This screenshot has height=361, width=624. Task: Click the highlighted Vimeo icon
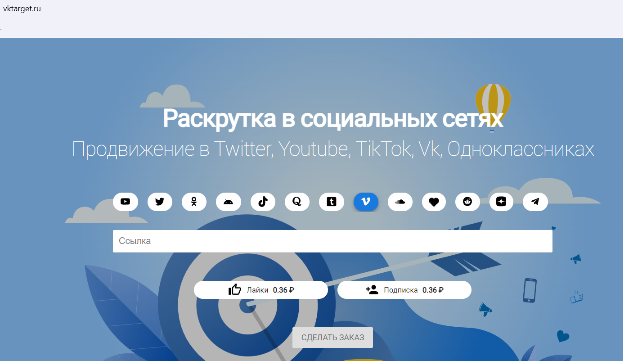pyautogui.click(x=366, y=202)
